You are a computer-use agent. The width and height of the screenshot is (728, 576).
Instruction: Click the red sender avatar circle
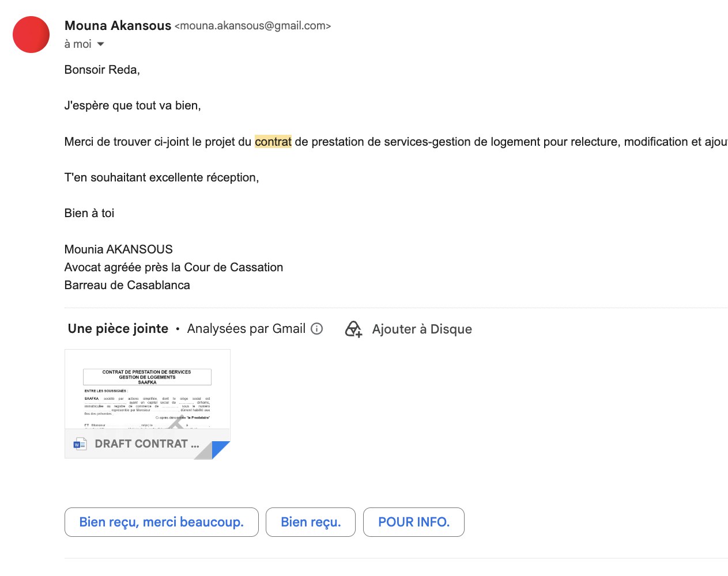[x=31, y=35]
